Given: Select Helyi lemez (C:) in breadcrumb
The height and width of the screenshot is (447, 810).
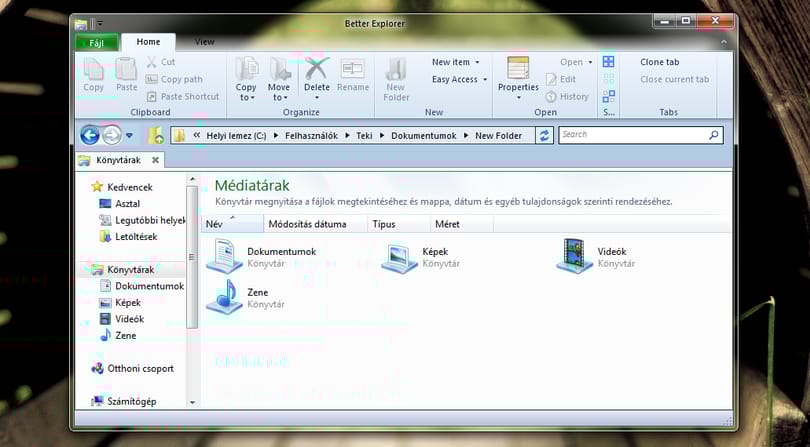Looking at the screenshot, I should (236, 136).
